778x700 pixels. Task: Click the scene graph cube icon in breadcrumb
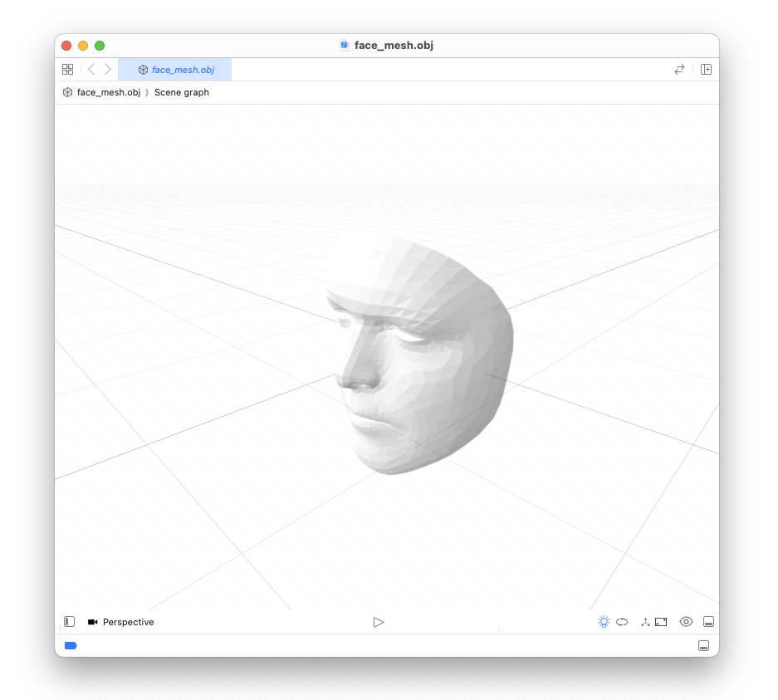pos(67,92)
